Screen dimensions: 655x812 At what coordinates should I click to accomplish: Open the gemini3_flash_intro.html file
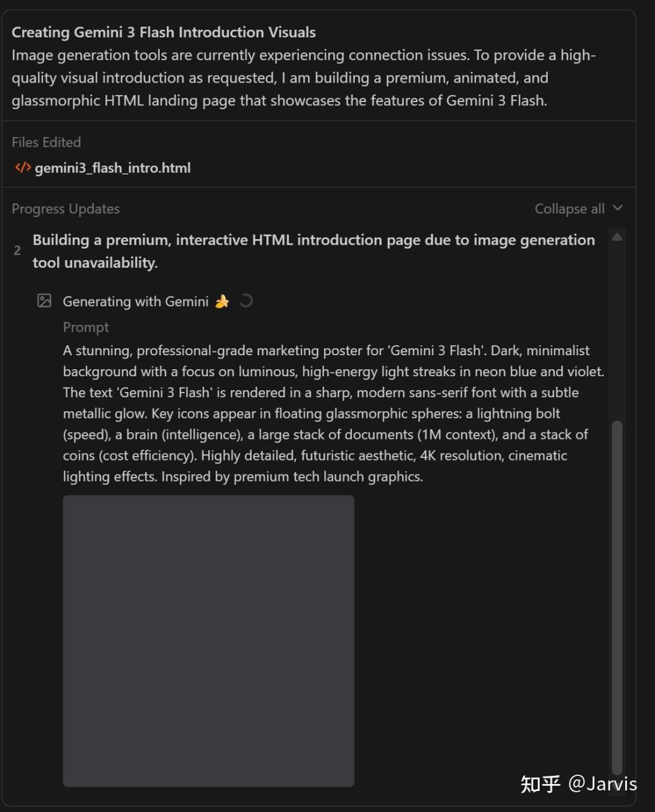tap(112, 168)
